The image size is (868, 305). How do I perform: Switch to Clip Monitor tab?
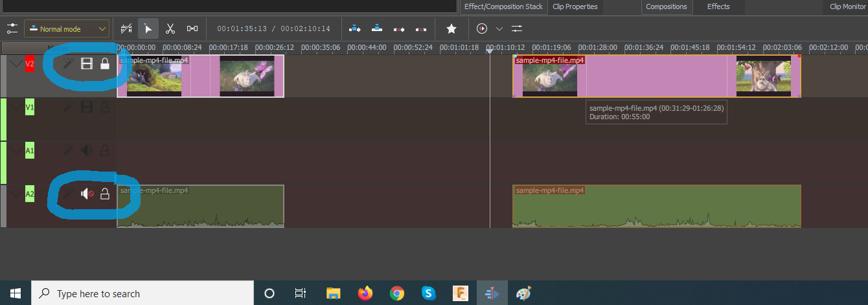[847, 6]
